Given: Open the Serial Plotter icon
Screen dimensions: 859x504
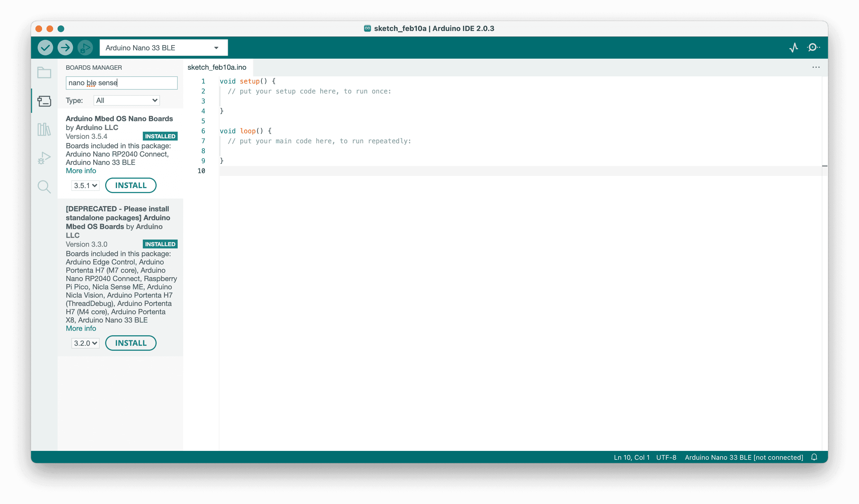Looking at the screenshot, I should click(x=794, y=48).
